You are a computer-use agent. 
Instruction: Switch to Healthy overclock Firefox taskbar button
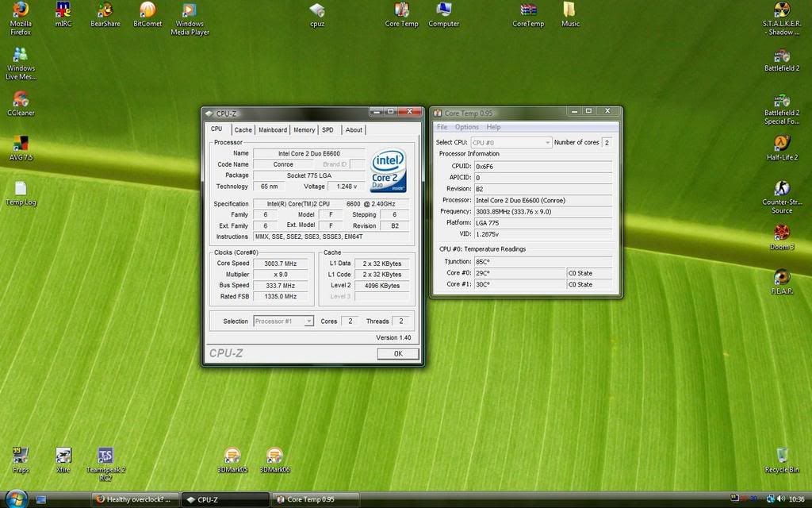135,500
